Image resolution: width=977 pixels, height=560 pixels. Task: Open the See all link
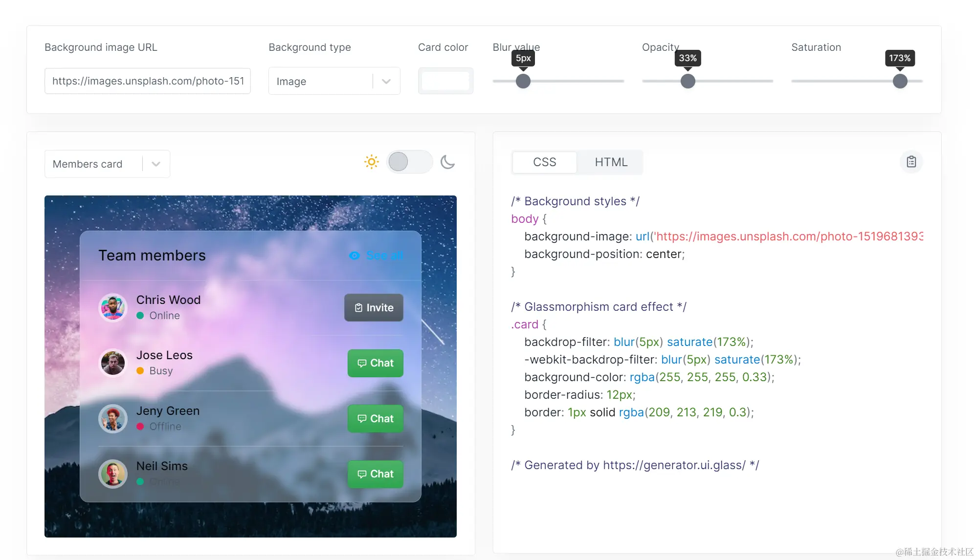385,256
